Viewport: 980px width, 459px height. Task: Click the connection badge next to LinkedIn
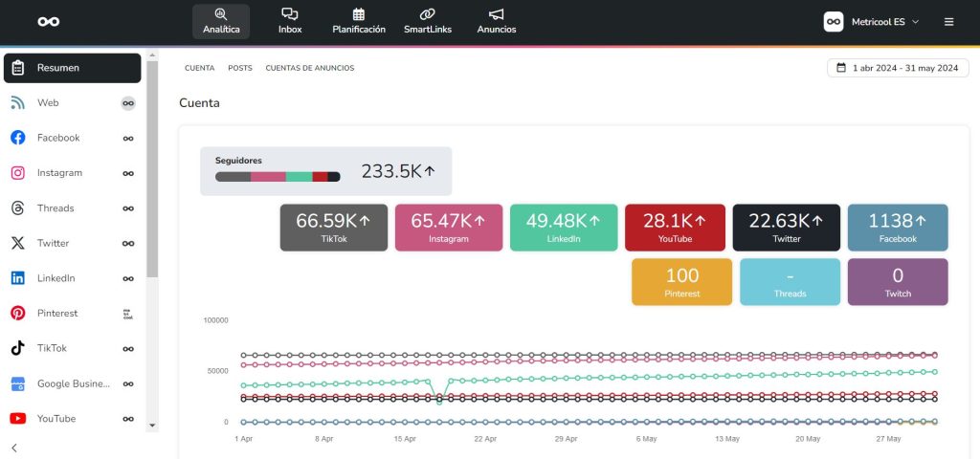(x=128, y=278)
